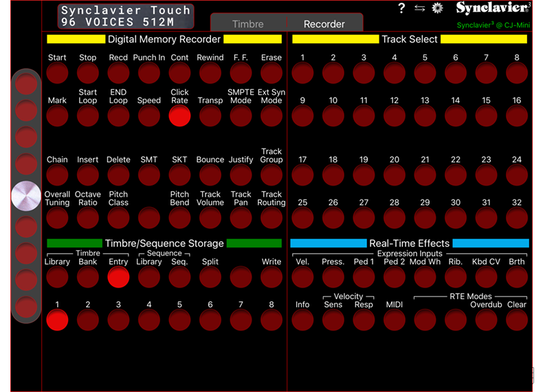Click the Overall Tuning button
The height and width of the screenshot is (392, 543).
(57, 217)
